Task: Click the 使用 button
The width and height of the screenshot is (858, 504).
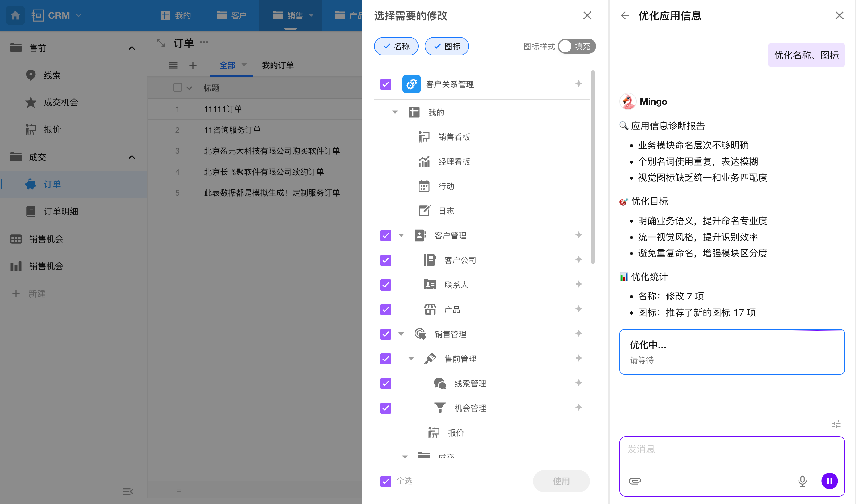Action: click(561, 481)
